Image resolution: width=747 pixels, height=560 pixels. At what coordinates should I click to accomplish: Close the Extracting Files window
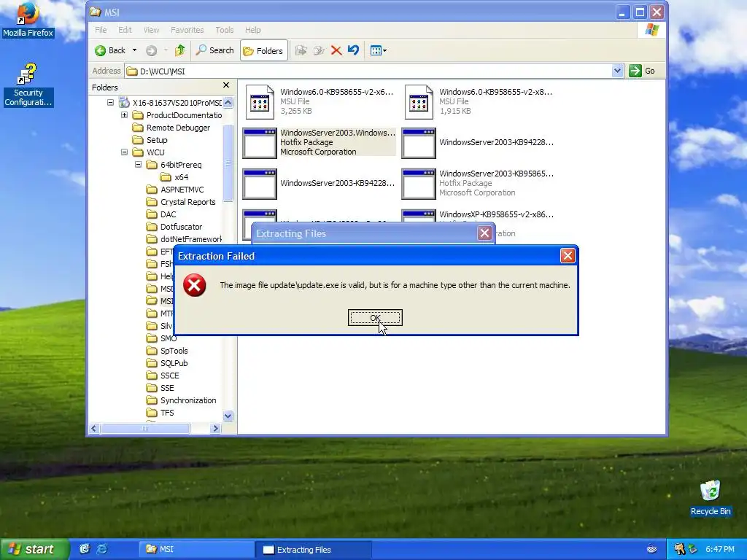tap(484, 233)
